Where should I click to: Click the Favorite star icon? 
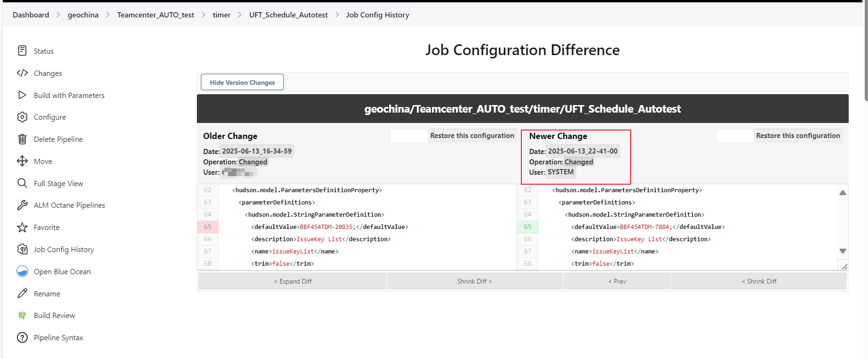pos(22,227)
